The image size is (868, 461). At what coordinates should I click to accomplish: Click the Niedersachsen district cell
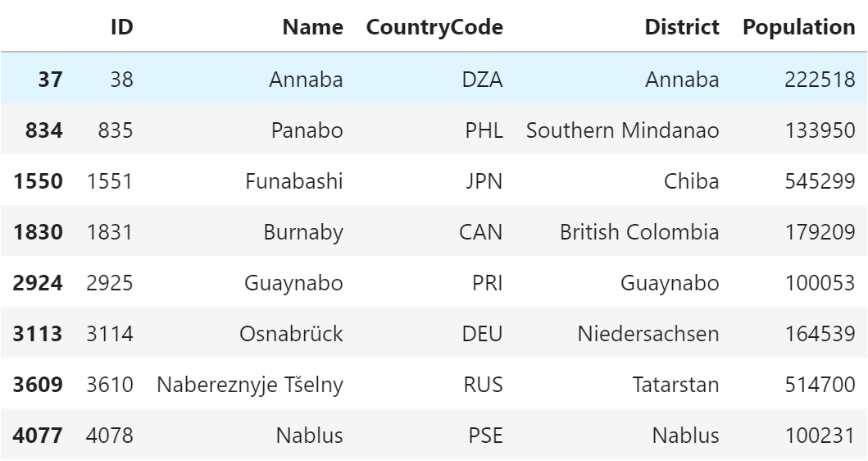[648, 334]
